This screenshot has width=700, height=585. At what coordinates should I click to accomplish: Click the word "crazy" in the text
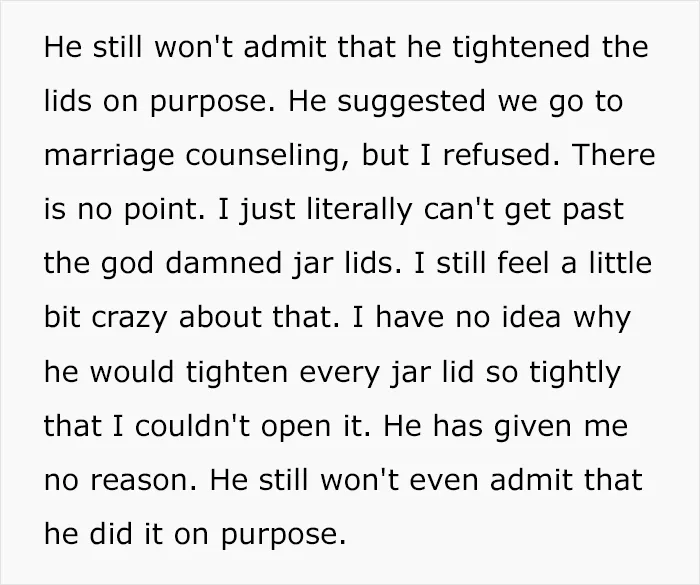tap(129, 318)
